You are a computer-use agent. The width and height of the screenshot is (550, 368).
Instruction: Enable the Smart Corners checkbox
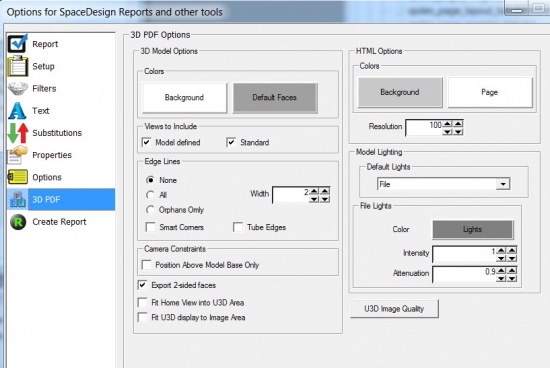(150, 227)
